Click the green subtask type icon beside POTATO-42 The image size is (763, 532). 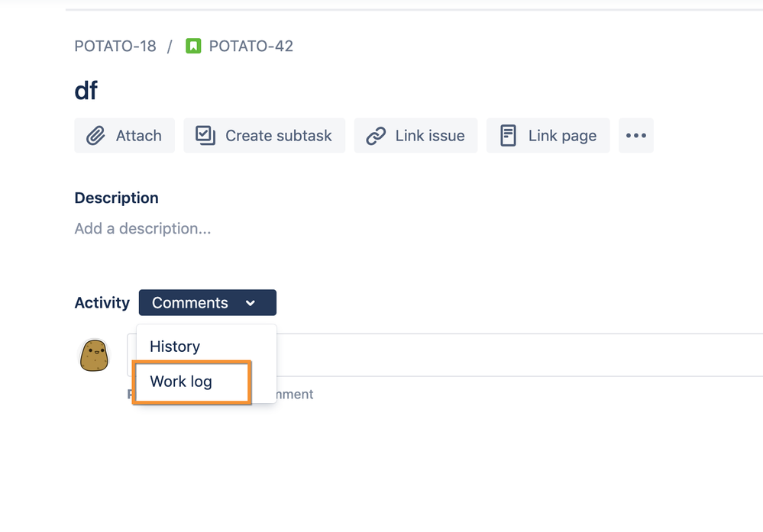[x=193, y=46]
